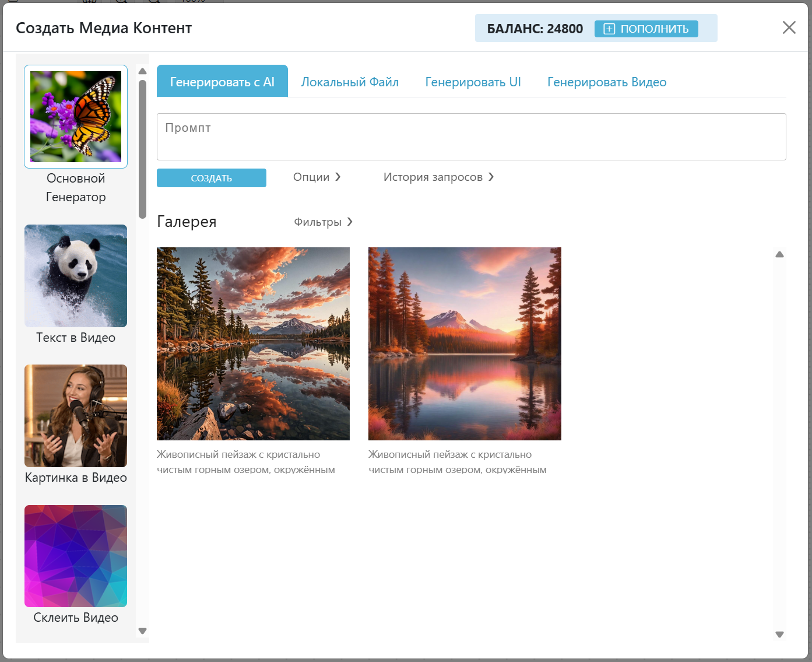Select the first lake landscape gallery image
The height and width of the screenshot is (662, 812).
pos(253,344)
